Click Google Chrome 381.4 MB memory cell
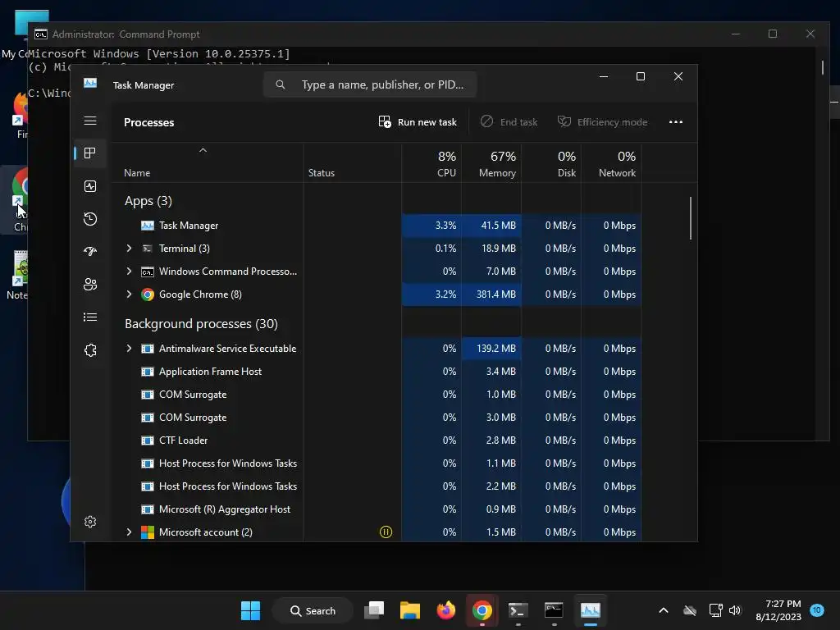 [x=491, y=294]
